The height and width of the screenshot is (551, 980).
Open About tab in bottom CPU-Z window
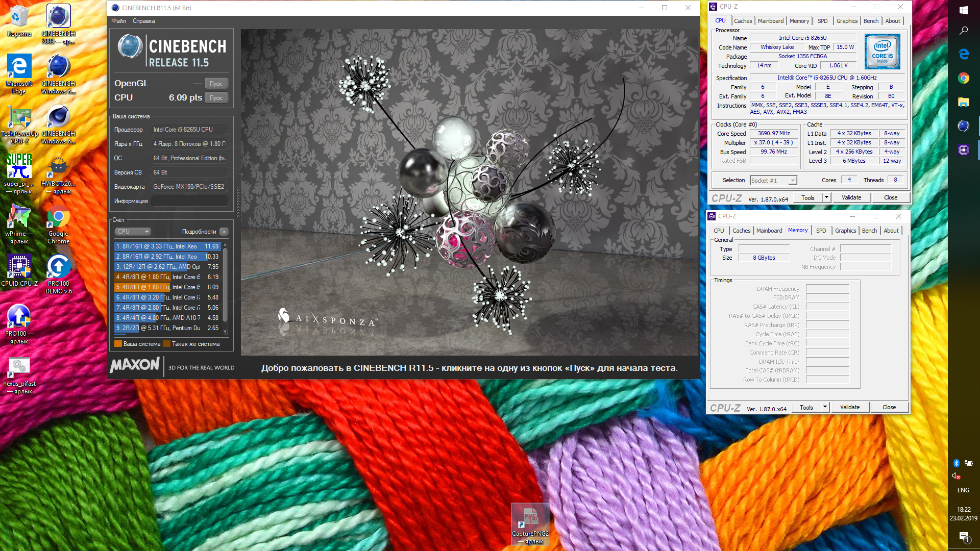pyautogui.click(x=891, y=231)
